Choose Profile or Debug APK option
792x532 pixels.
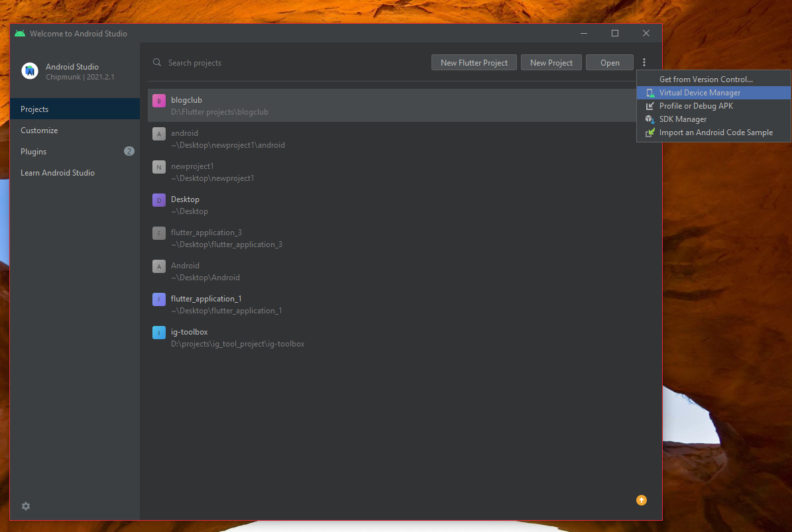tap(714, 106)
